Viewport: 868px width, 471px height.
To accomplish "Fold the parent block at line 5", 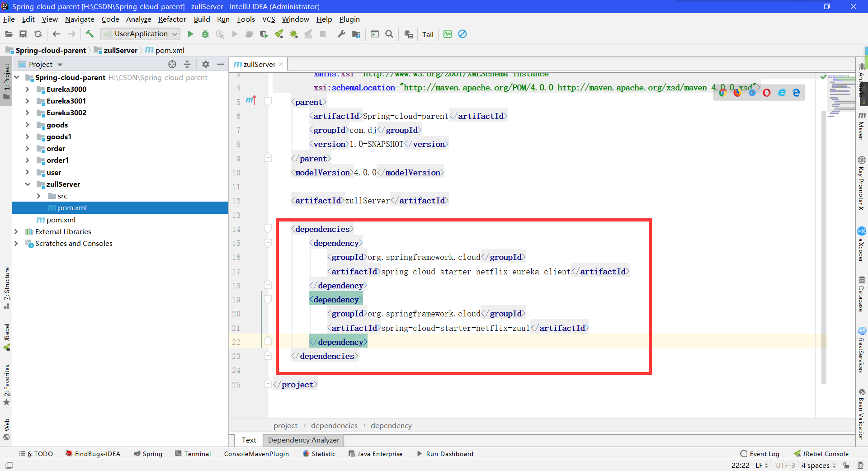I will point(268,102).
